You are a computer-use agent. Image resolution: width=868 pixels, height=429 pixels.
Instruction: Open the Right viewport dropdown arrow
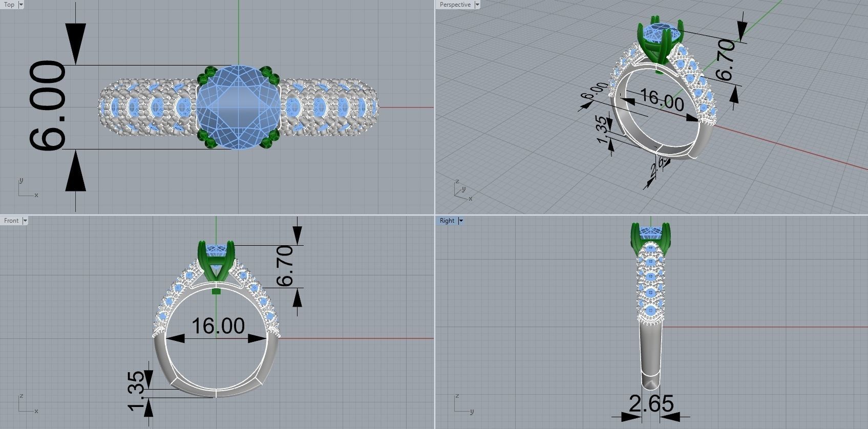[461, 221]
